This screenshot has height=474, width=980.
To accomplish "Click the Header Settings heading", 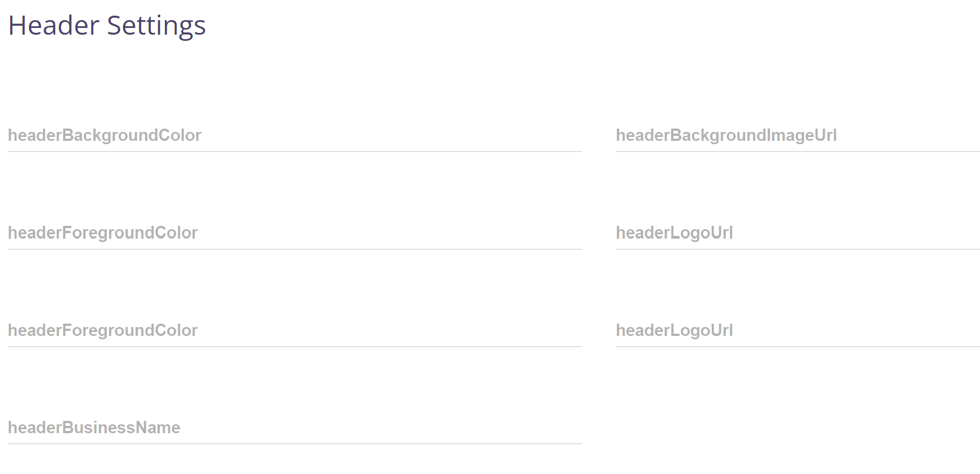I will tap(107, 26).
